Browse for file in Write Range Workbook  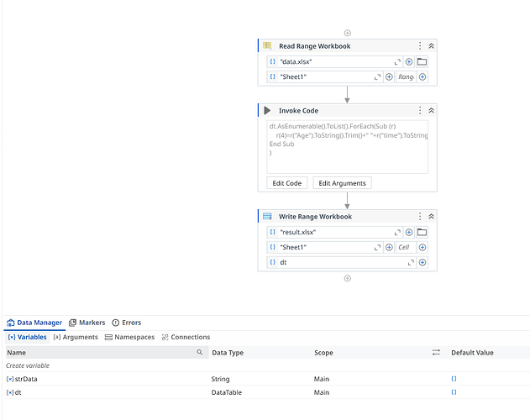(x=422, y=233)
